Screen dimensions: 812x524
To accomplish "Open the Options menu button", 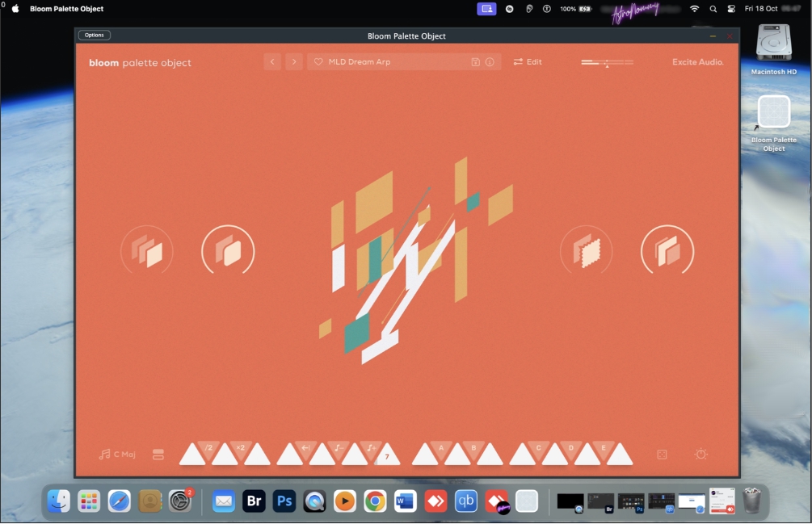I will (x=95, y=36).
